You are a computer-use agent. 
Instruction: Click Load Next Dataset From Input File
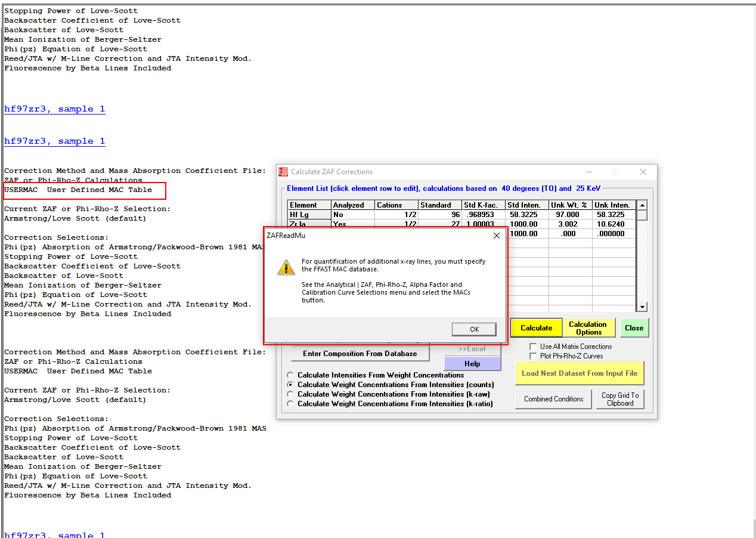coord(580,373)
